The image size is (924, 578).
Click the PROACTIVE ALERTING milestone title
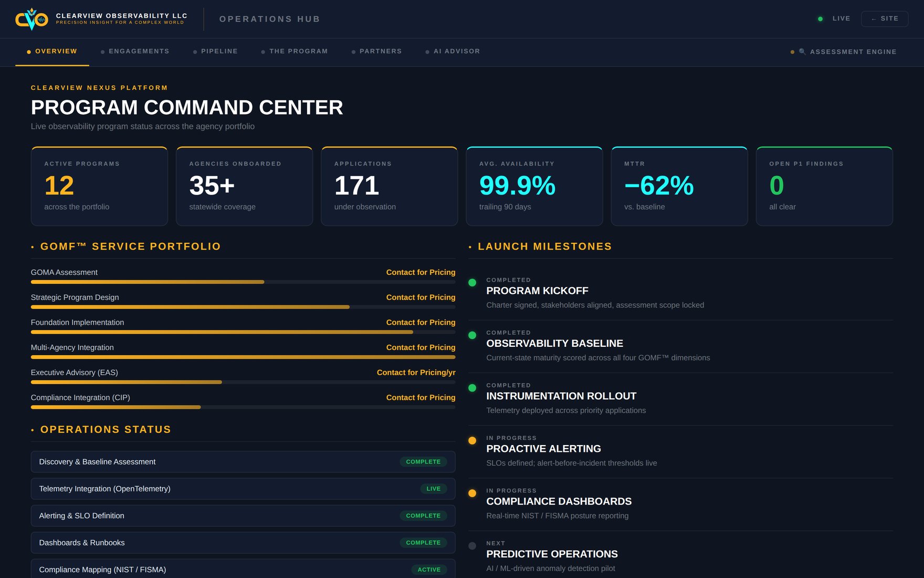click(x=543, y=449)
